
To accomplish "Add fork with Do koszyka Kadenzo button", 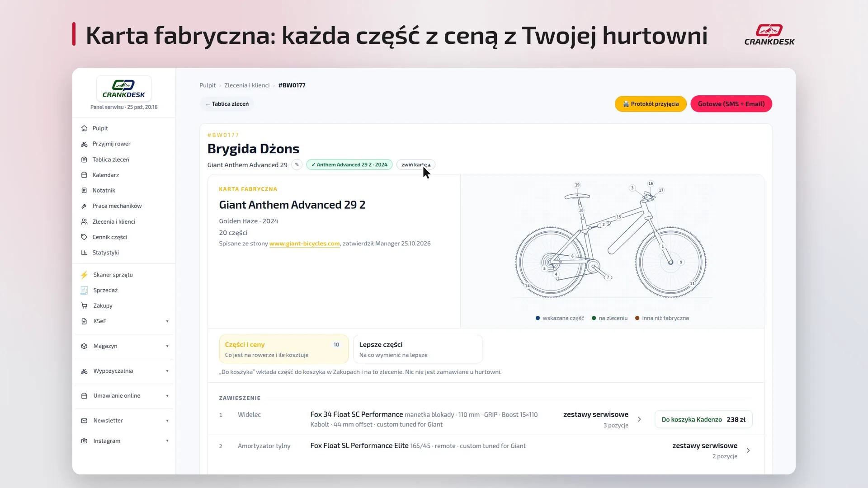I will [x=703, y=419].
